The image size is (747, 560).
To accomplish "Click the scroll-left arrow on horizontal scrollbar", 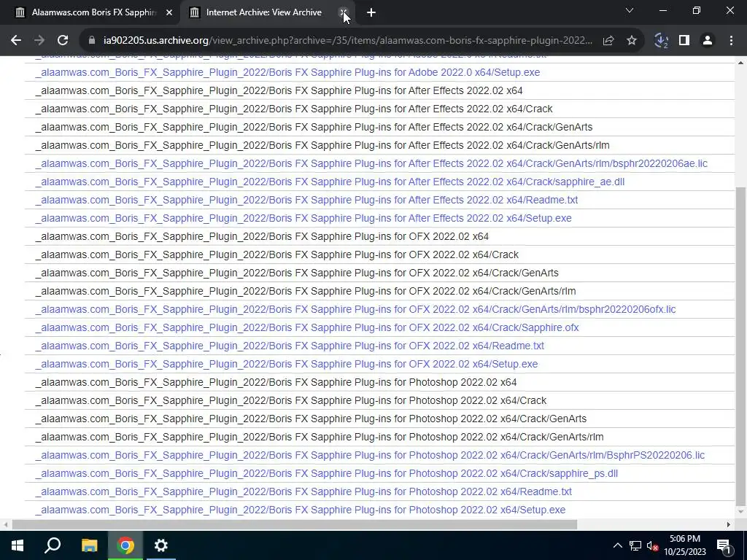I will point(6,525).
